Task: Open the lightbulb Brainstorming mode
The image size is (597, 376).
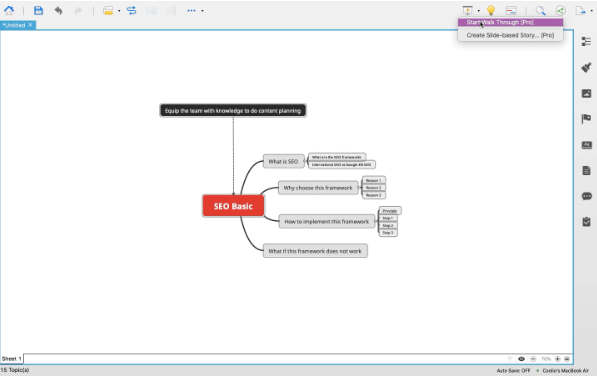Action: (491, 10)
